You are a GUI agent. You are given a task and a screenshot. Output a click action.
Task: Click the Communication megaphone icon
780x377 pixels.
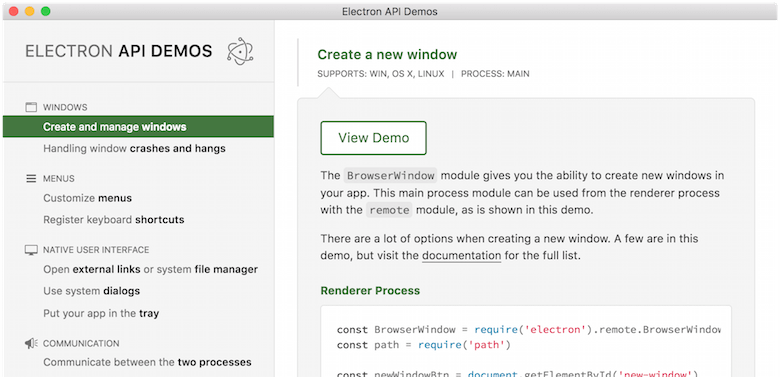coord(31,343)
